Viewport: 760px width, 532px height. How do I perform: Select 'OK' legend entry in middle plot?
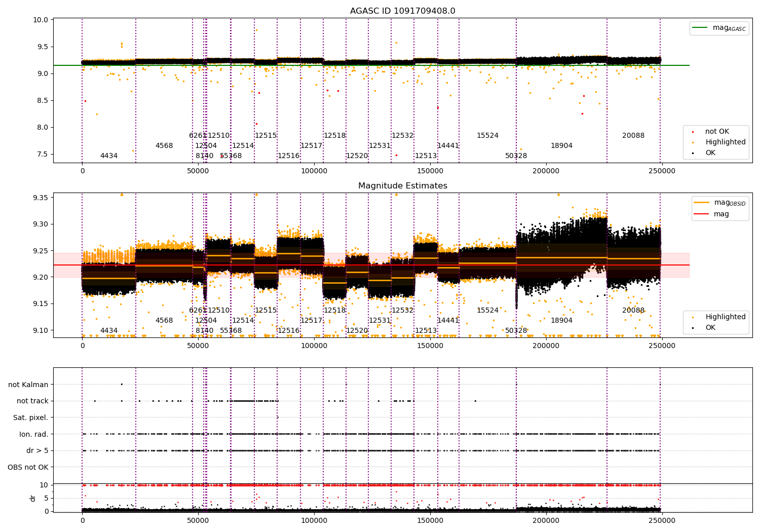(710, 328)
